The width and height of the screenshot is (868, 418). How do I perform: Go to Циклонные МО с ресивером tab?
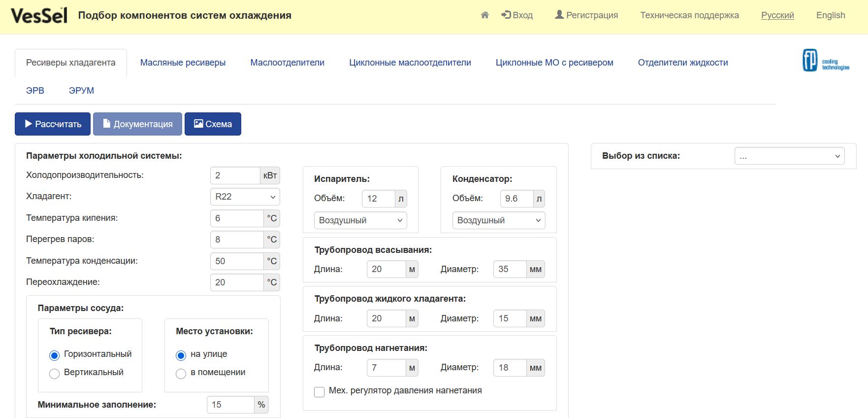coord(554,63)
